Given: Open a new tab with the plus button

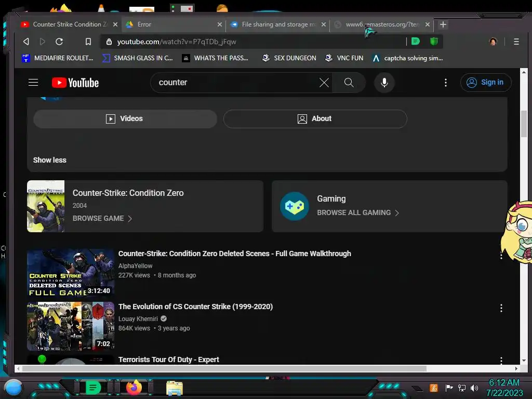Looking at the screenshot, I should point(443,24).
